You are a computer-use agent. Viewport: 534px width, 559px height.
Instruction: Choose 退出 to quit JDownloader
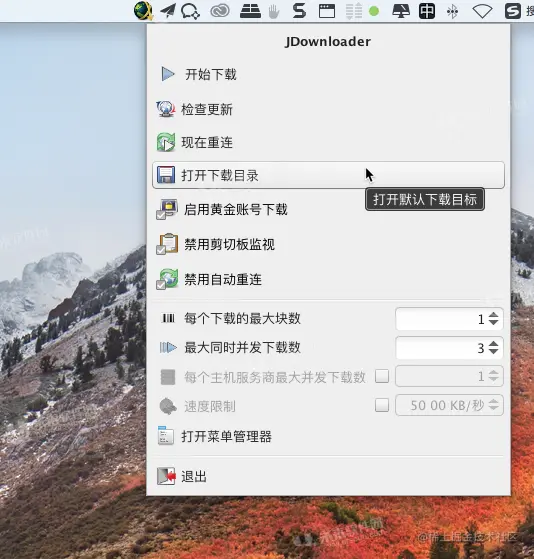point(328,476)
